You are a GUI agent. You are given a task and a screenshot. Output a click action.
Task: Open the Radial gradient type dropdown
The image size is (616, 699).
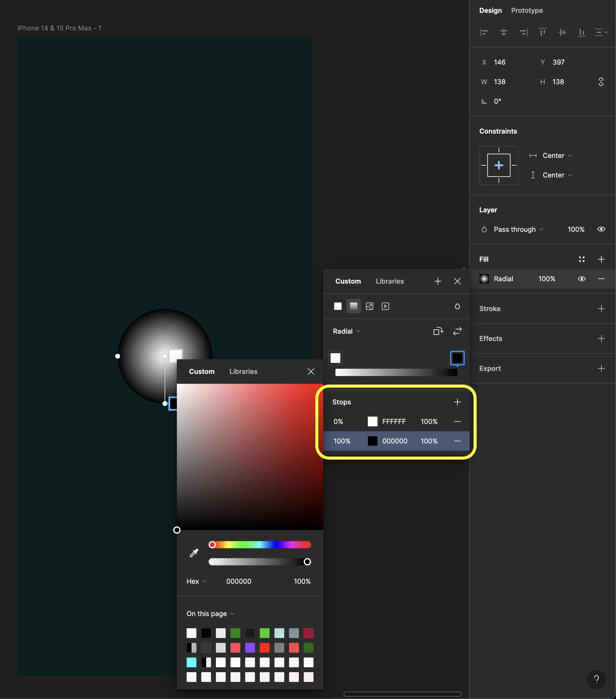pyautogui.click(x=346, y=331)
